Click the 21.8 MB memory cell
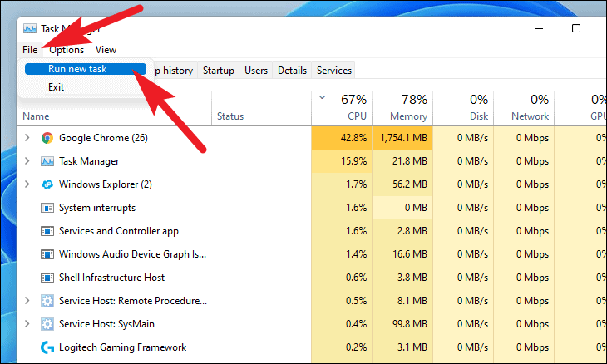607x364 pixels. (x=402, y=161)
